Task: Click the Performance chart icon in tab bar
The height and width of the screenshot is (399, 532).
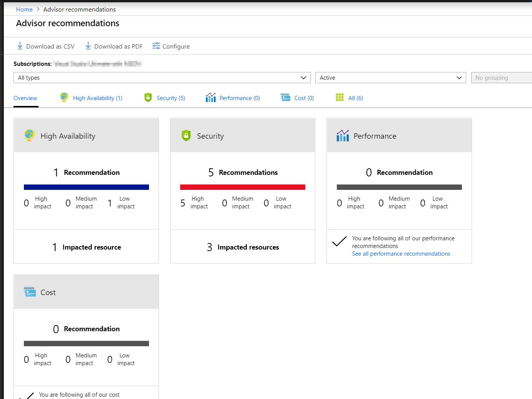Action: pos(211,97)
